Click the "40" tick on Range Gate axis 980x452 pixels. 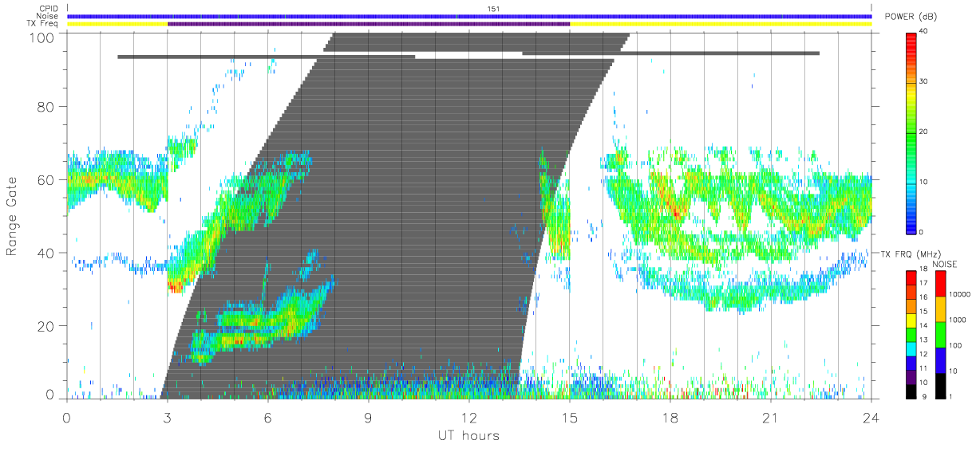pyautogui.click(x=46, y=253)
